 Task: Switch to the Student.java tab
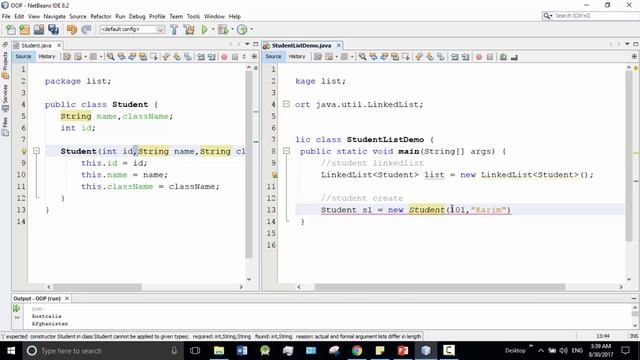tap(36, 45)
